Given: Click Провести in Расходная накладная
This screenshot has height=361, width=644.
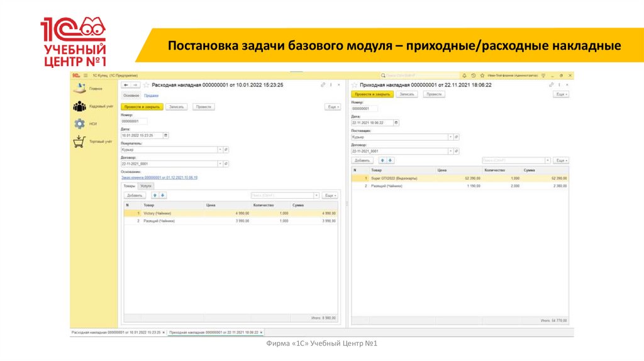Looking at the screenshot, I should (204, 107).
